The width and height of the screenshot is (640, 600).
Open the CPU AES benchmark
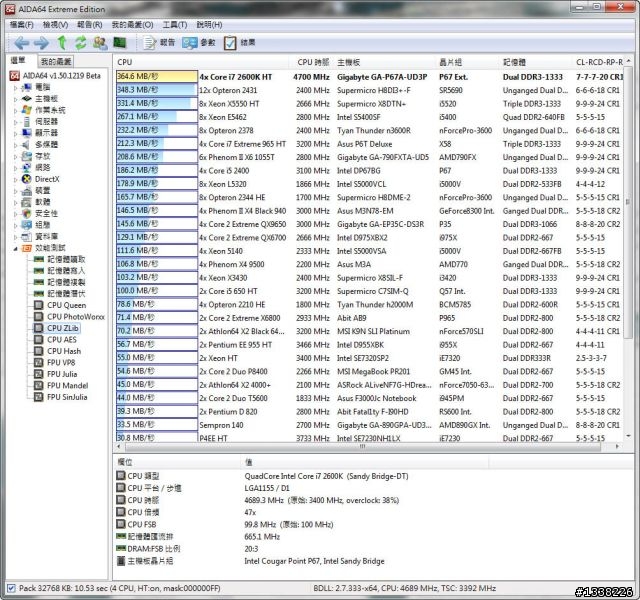(x=55, y=340)
